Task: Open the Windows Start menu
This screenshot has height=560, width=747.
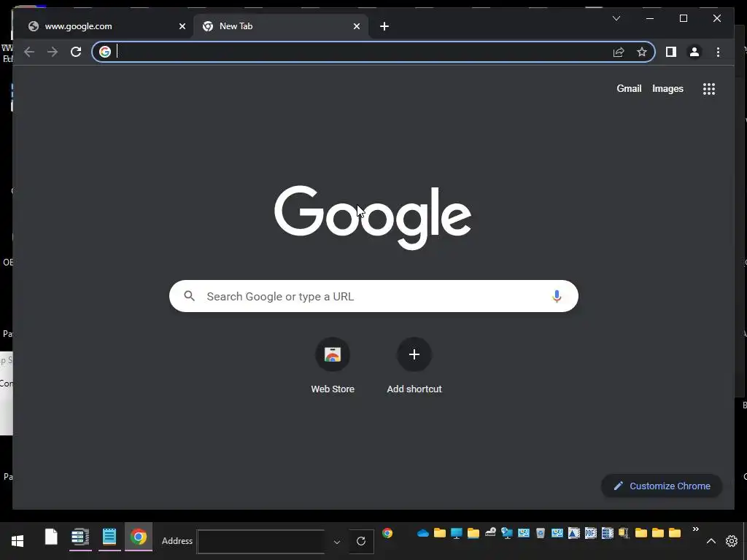Action: (x=18, y=541)
